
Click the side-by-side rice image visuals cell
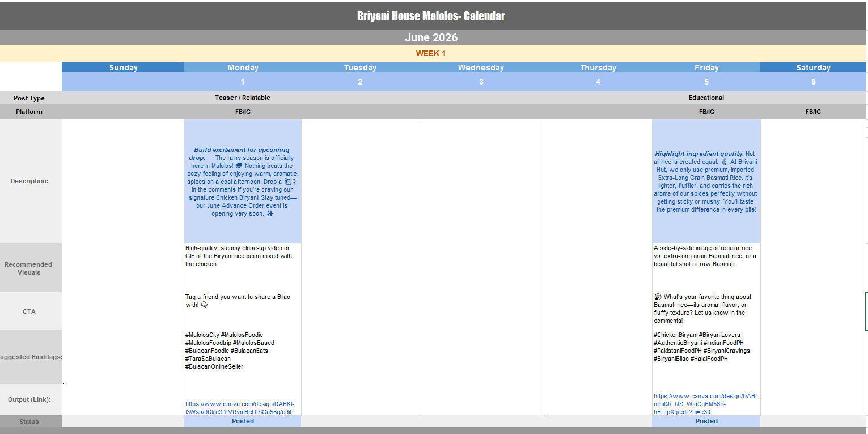(x=706, y=268)
